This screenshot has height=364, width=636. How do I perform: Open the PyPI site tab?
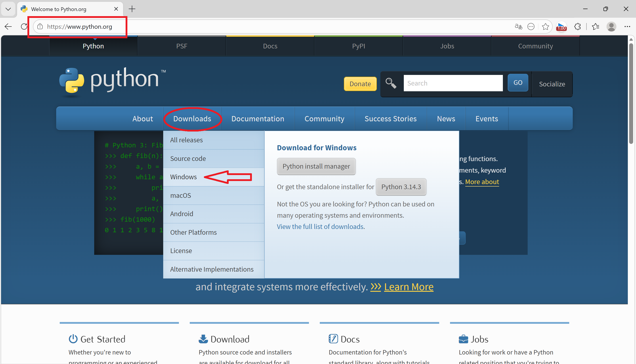click(x=358, y=46)
